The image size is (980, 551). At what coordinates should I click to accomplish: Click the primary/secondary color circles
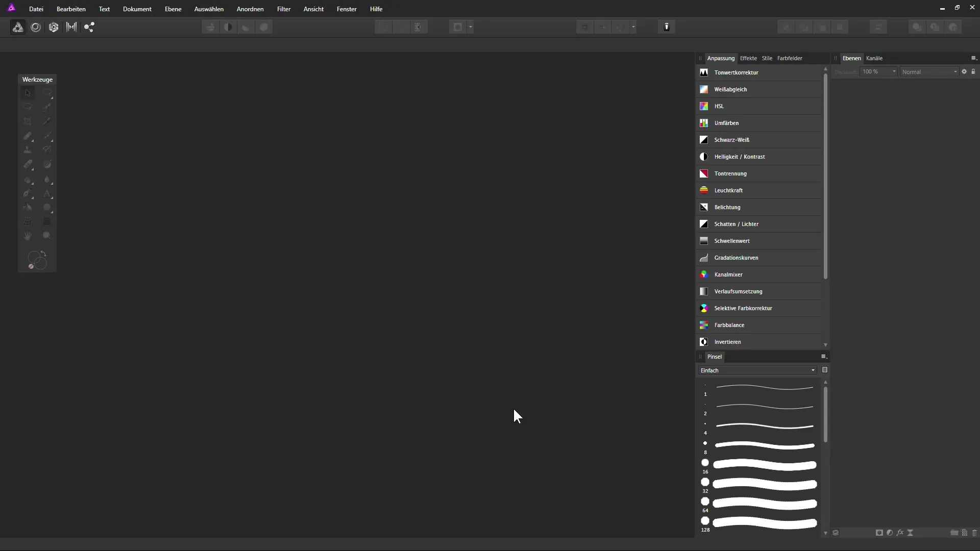[x=37, y=260]
